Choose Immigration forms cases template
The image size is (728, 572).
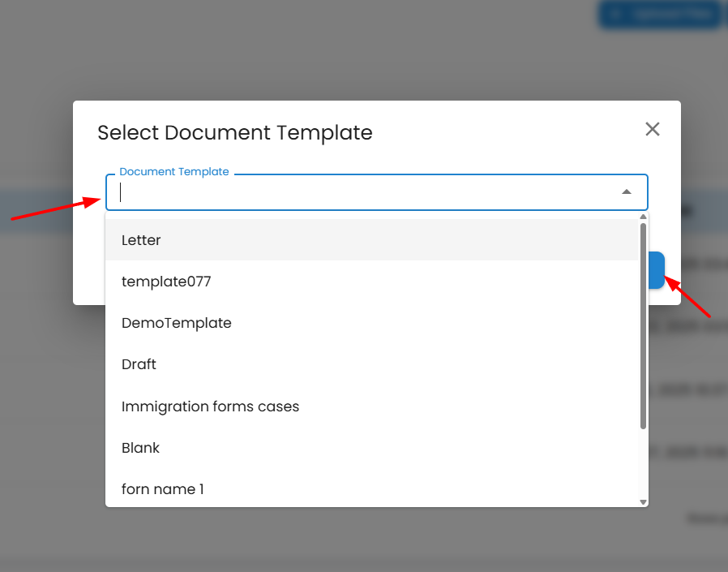click(x=210, y=406)
